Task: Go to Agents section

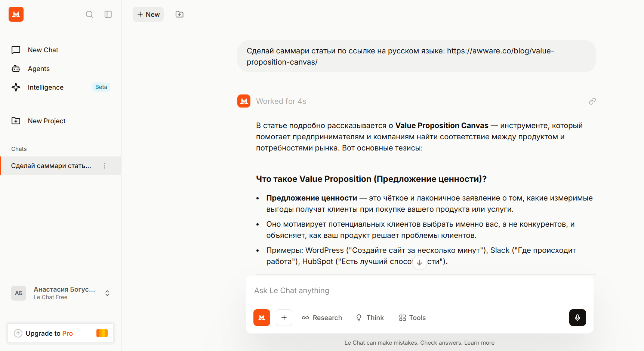Action: pos(38,69)
